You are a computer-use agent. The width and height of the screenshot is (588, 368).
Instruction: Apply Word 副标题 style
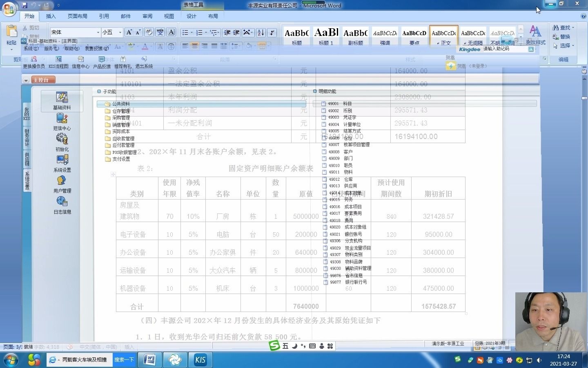click(x=355, y=36)
